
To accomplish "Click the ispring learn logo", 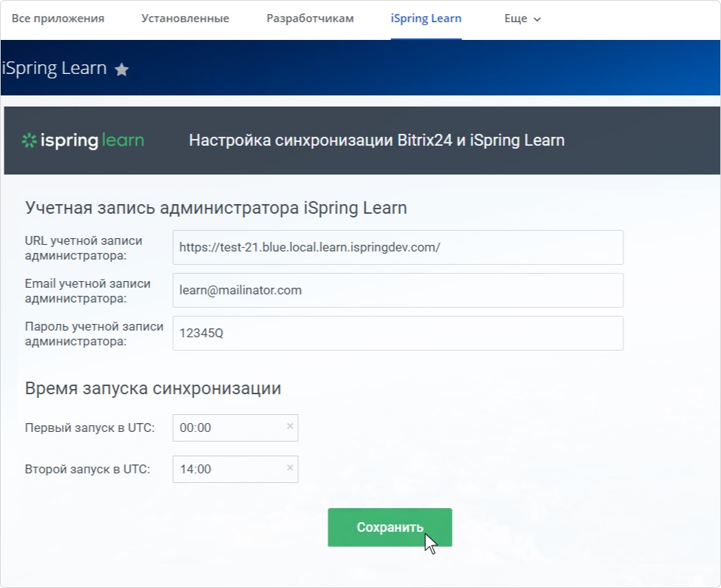I will pyautogui.click(x=84, y=141).
